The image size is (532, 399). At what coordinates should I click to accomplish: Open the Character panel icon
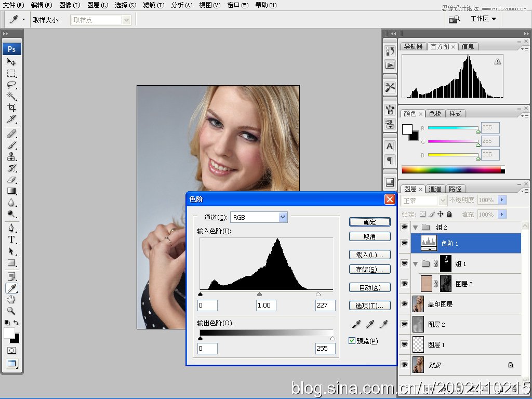pyautogui.click(x=390, y=146)
